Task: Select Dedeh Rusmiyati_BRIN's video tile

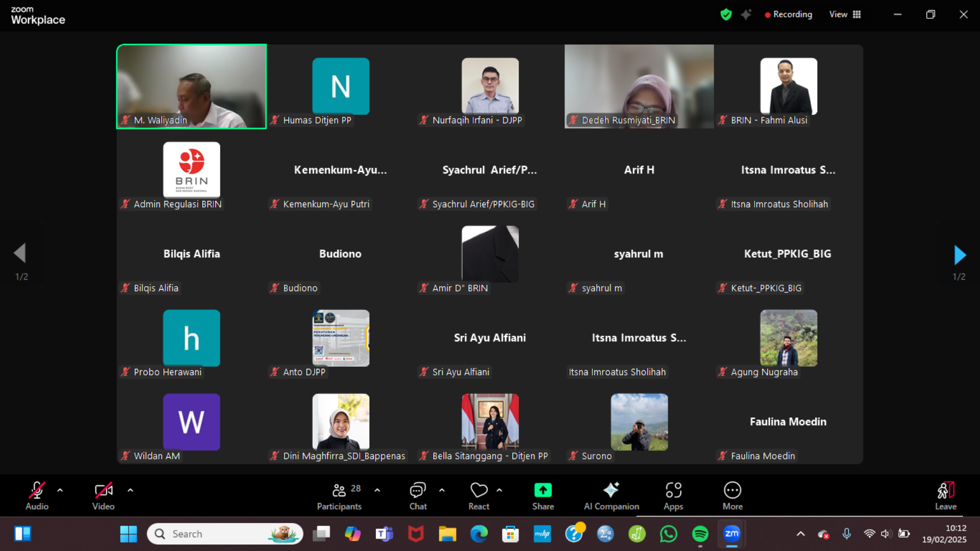Action: point(639,86)
